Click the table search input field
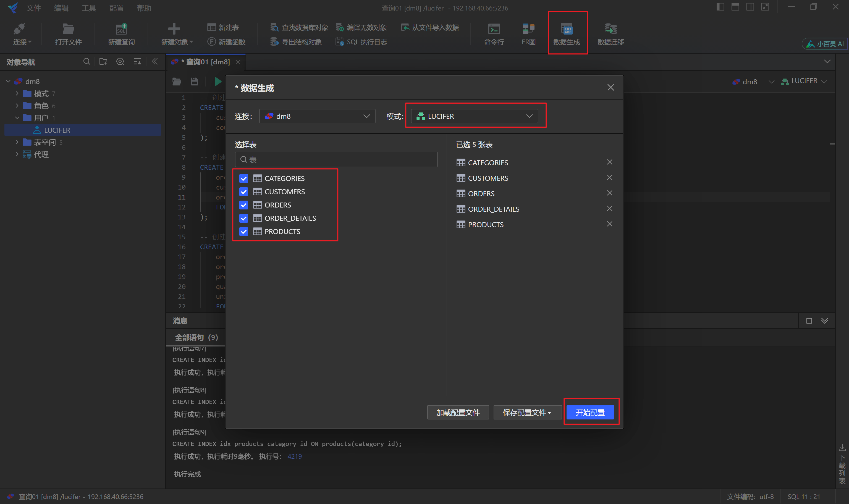The height and width of the screenshot is (504, 849). pyautogui.click(x=336, y=159)
